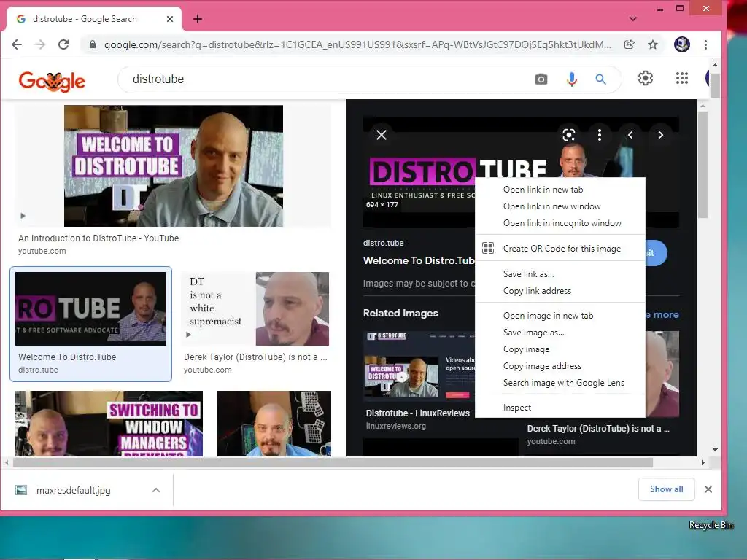Select Copy image address
Image resolution: width=747 pixels, height=560 pixels.
click(560, 366)
